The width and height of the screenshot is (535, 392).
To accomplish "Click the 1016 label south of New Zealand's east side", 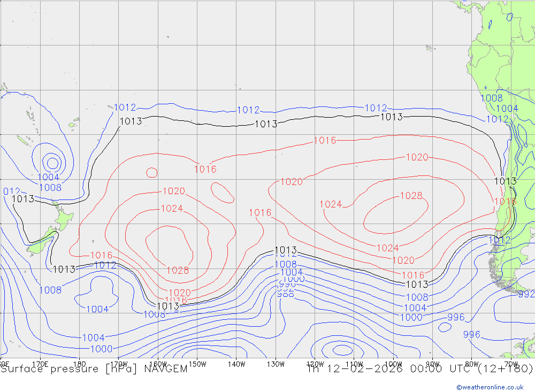I will coord(101,255).
